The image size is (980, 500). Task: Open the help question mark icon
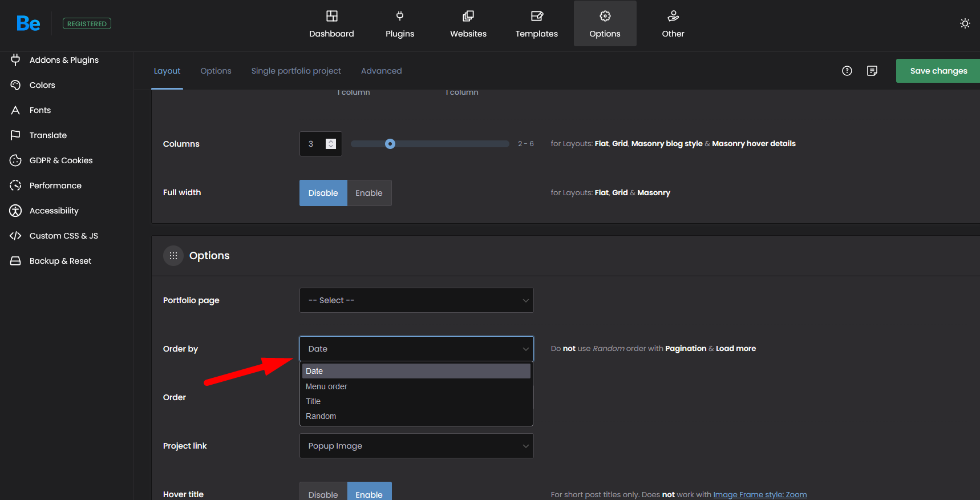[847, 71]
